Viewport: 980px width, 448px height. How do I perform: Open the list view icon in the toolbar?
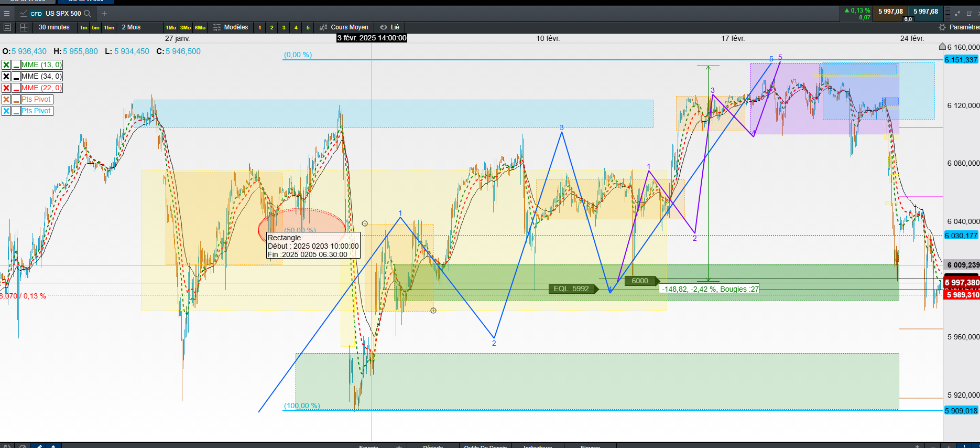point(7,27)
